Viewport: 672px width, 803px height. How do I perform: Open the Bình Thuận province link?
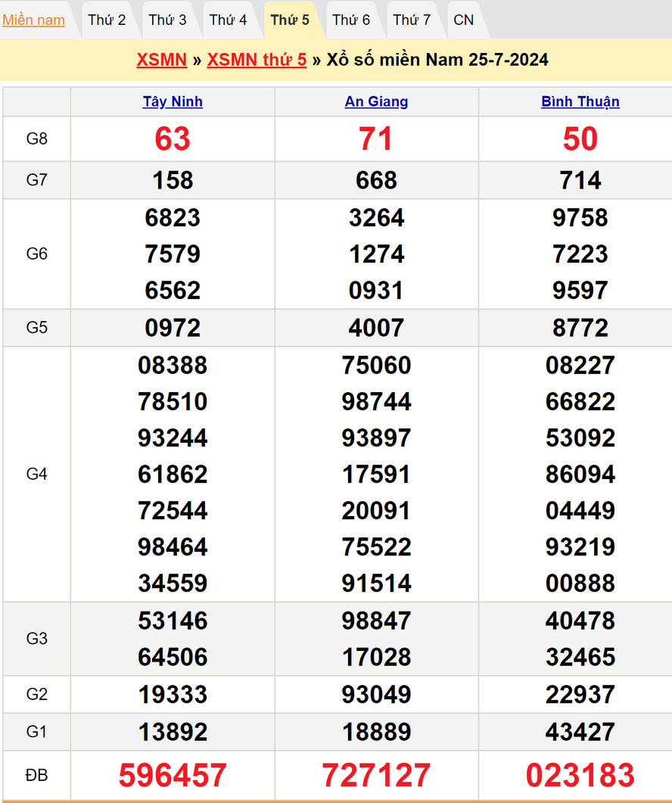(580, 101)
